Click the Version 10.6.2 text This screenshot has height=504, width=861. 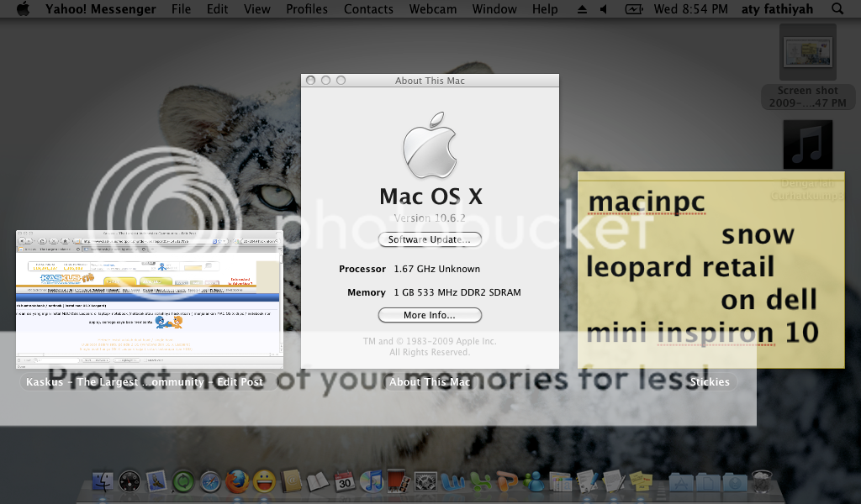click(x=430, y=218)
